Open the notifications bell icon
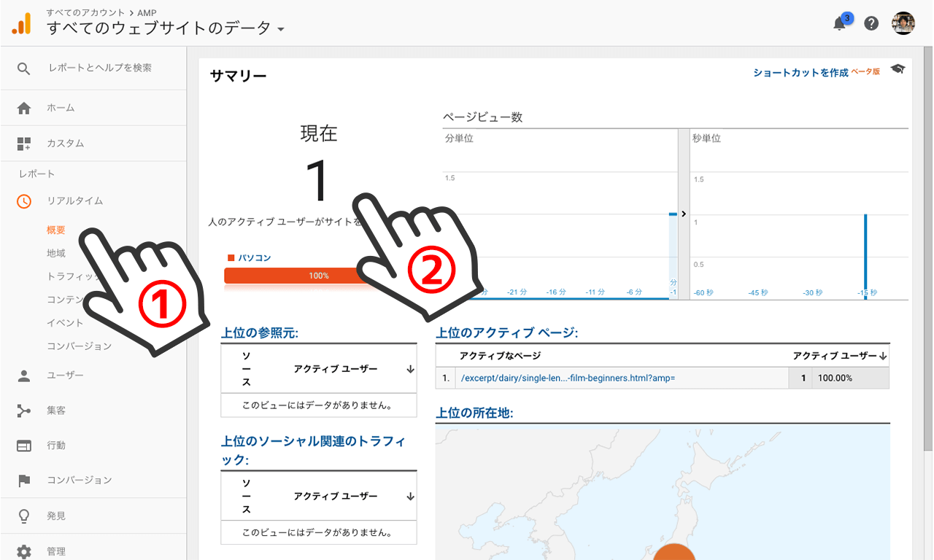The height and width of the screenshot is (560, 934). pos(840,23)
